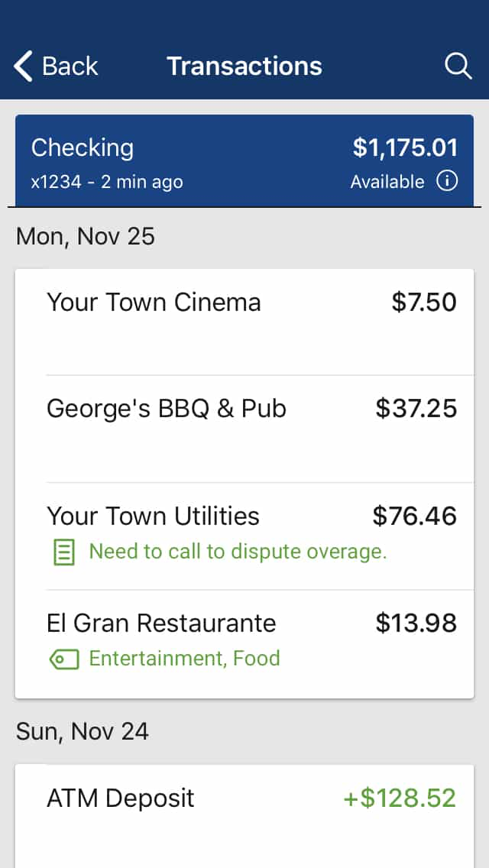The image size is (489, 868).
Task: Tap the $76.46 utilities amount
Action: pyautogui.click(x=414, y=517)
